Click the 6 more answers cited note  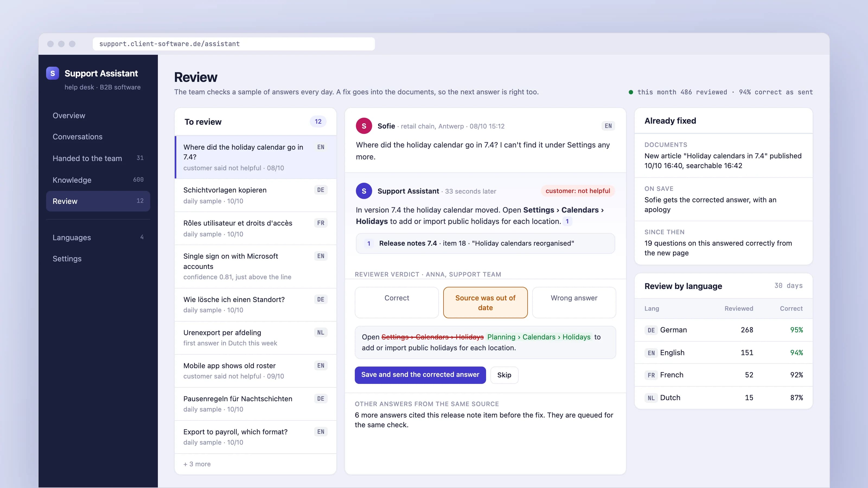(484, 420)
